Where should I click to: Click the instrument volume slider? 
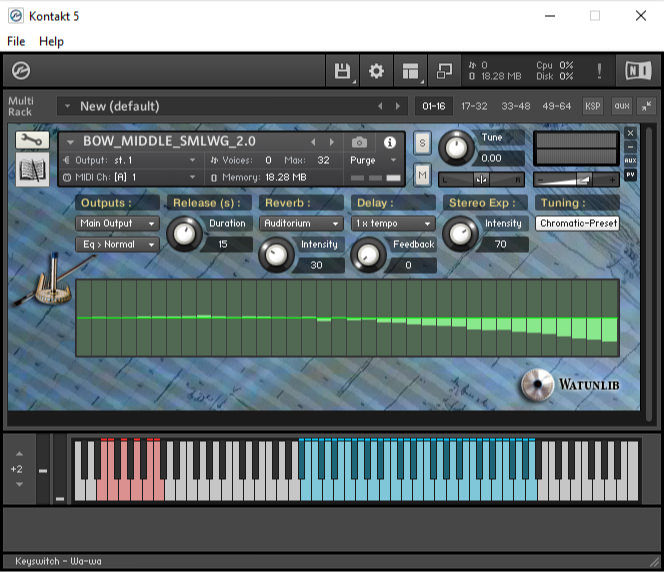click(576, 180)
